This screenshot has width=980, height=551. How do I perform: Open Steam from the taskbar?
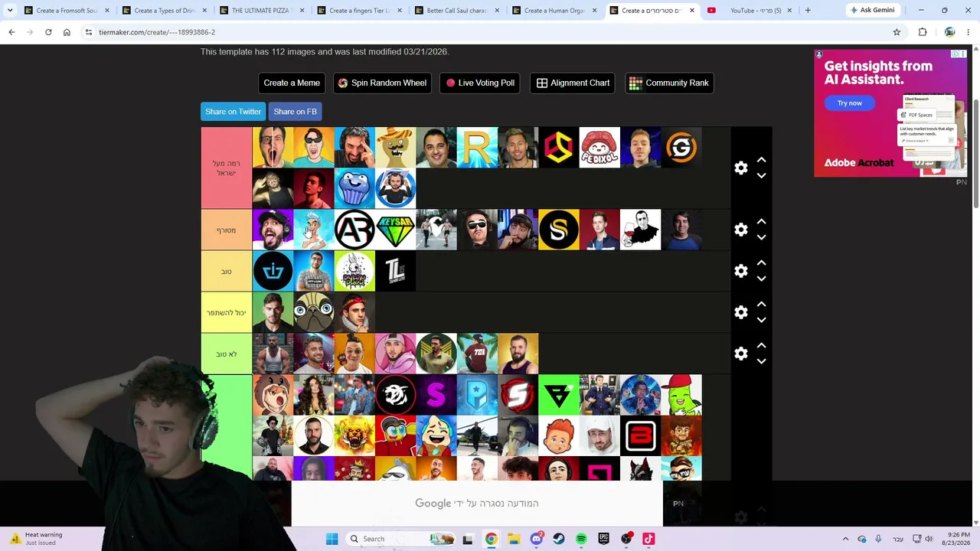pos(559,539)
